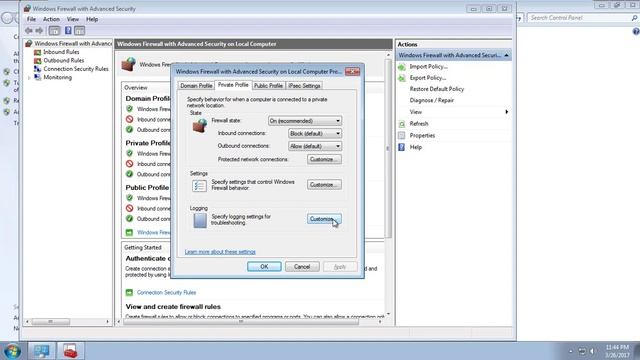
Task: Customize logging settings
Action: 324,219
